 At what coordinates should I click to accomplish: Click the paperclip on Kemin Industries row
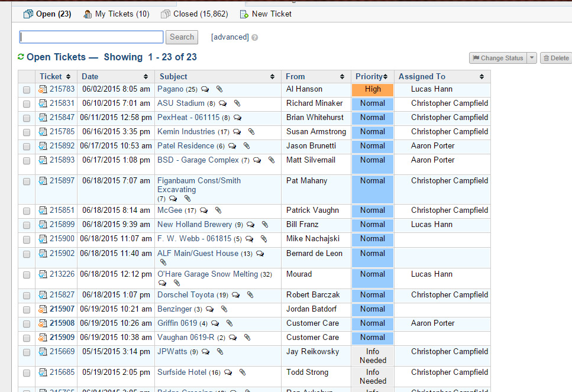[x=251, y=132]
